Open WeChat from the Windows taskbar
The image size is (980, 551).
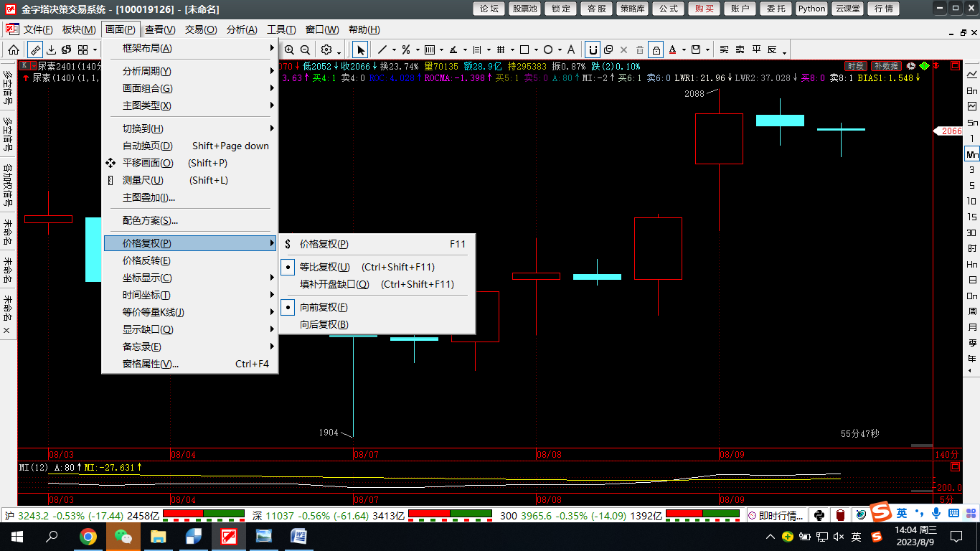point(123,536)
